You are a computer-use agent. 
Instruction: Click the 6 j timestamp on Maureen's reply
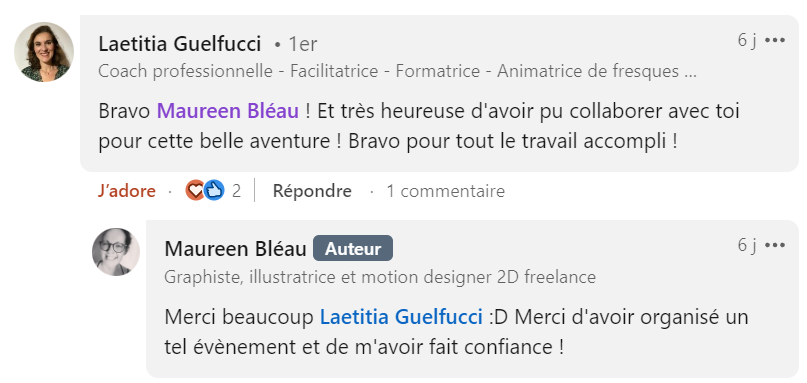747,246
